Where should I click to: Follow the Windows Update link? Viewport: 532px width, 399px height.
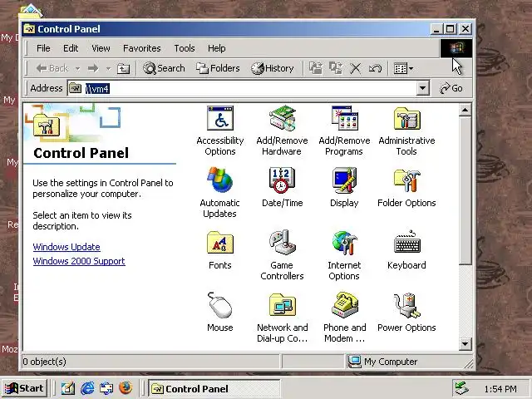tap(66, 247)
